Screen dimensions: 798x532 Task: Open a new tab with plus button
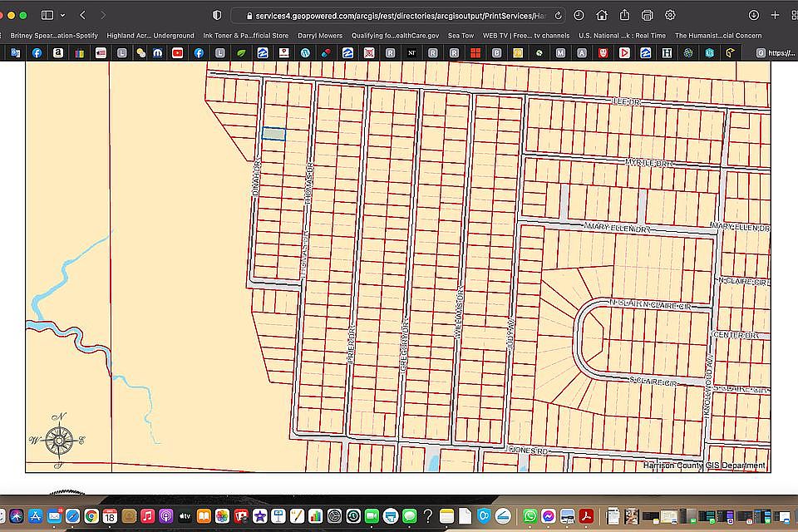pos(775,15)
